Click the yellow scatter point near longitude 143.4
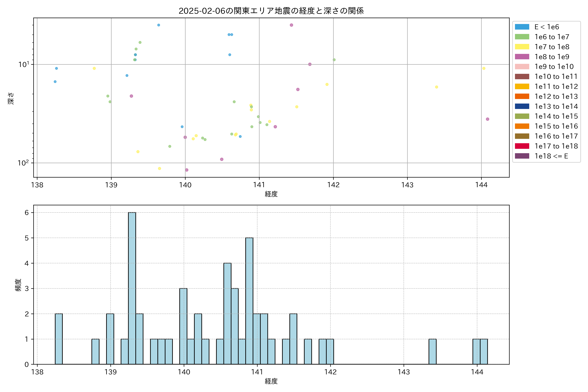This screenshot has height=392, width=588. point(436,87)
